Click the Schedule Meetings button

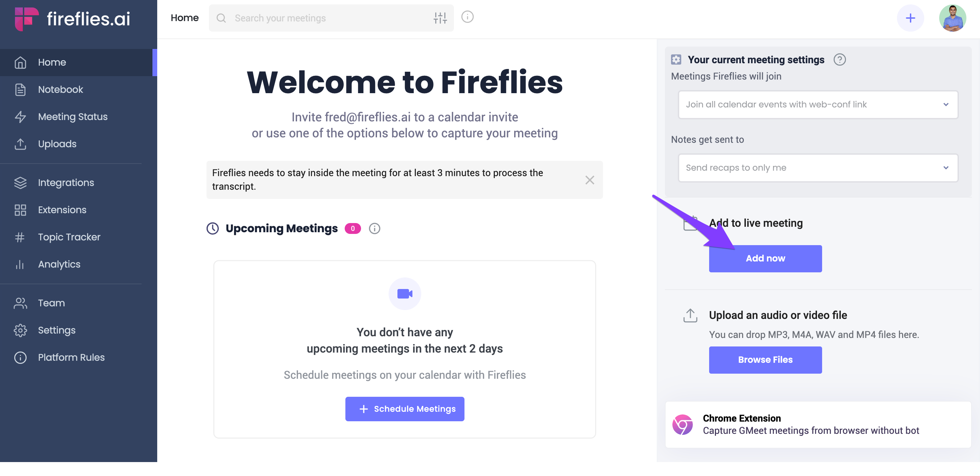[404, 408]
